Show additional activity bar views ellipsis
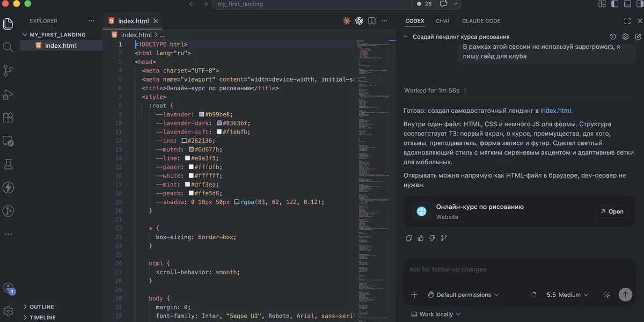 point(8,234)
